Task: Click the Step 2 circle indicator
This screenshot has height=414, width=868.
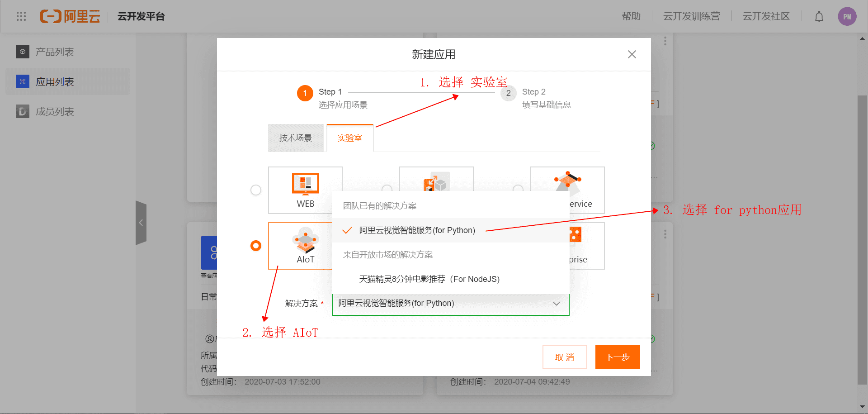Action: [x=509, y=93]
